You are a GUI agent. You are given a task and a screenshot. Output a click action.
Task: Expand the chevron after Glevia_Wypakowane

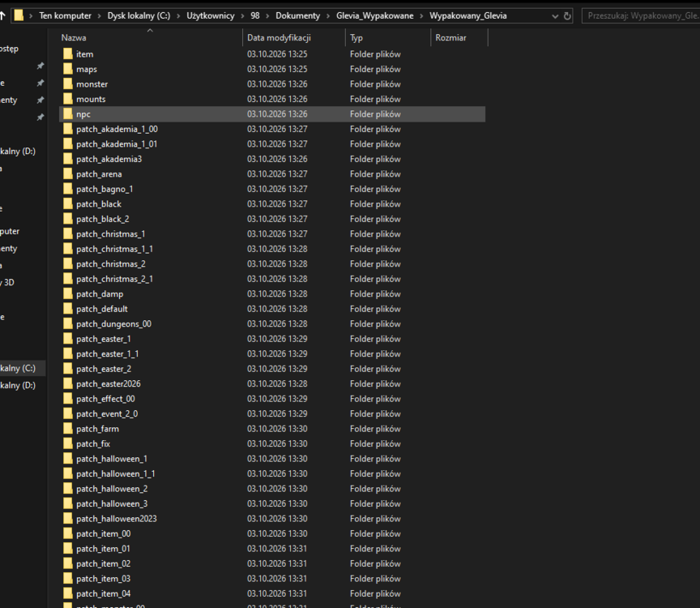pyautogui.click(x=421, y=16)
